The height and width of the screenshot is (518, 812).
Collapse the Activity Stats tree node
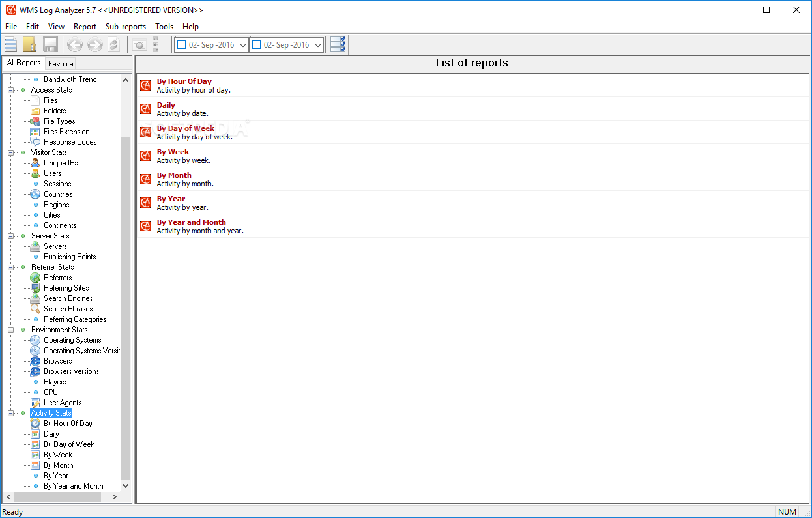(10, 413)
